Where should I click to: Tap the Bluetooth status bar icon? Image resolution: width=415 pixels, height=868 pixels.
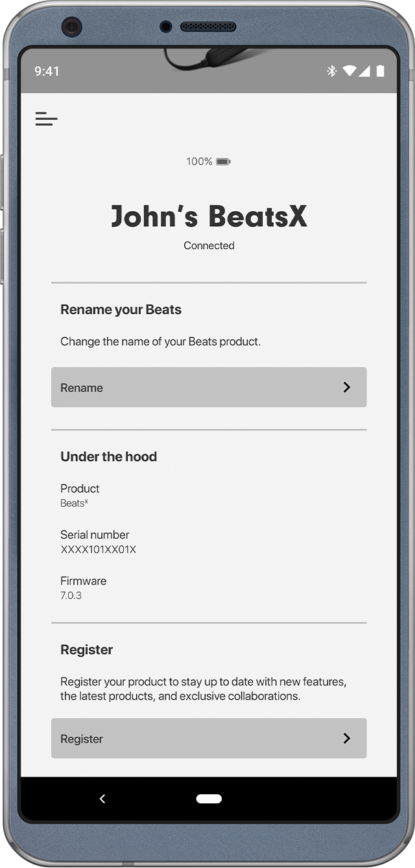pos(332,71)
